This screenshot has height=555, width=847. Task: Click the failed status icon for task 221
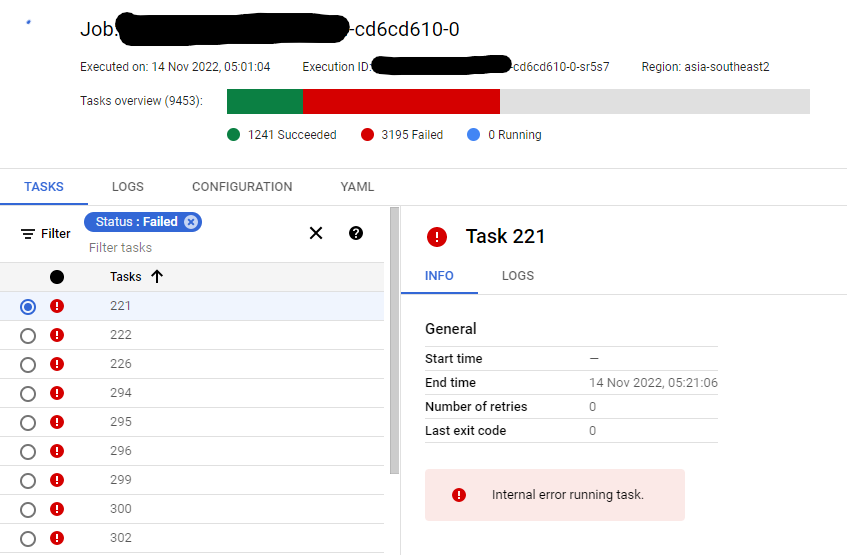click(57, 306)
